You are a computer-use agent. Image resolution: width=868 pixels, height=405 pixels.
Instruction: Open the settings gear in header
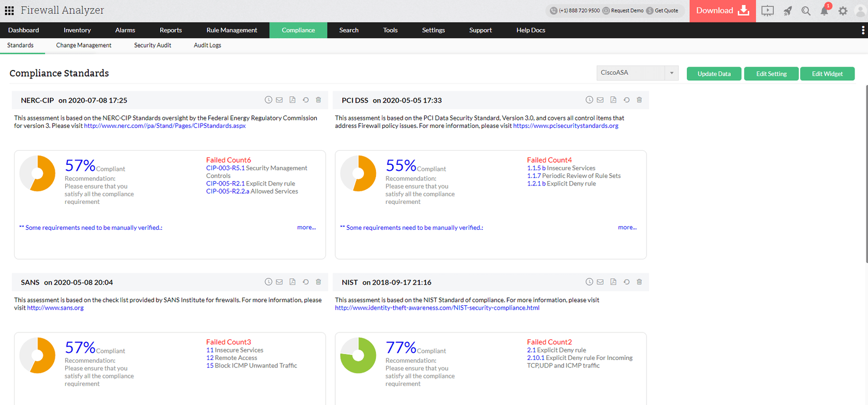[x=843, y=11]
